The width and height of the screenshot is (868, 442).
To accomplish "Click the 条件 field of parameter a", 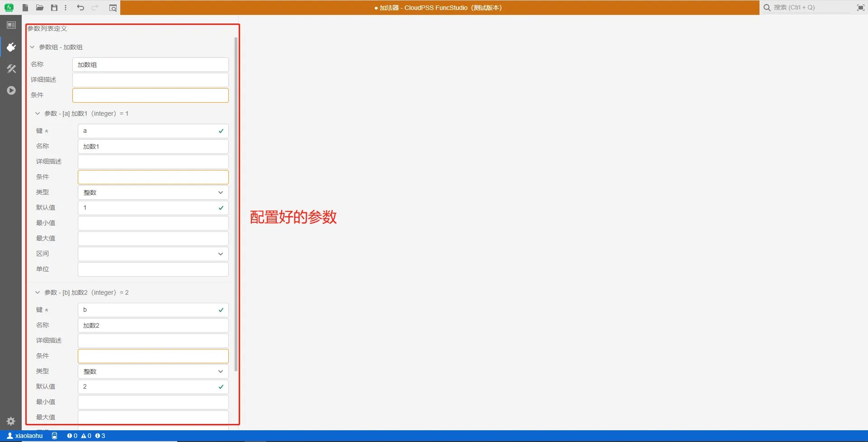I will pyautogui.click(x=153, y=177).
